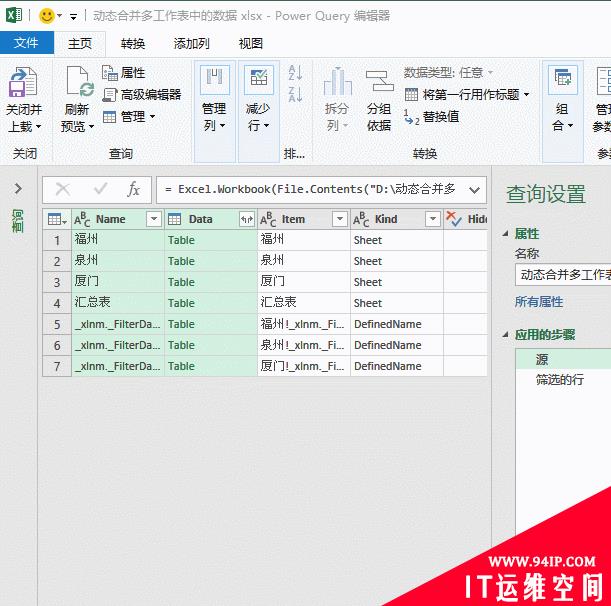Click the Manage Columns icon
Screen dimensions: 611x606
(215, 80)
